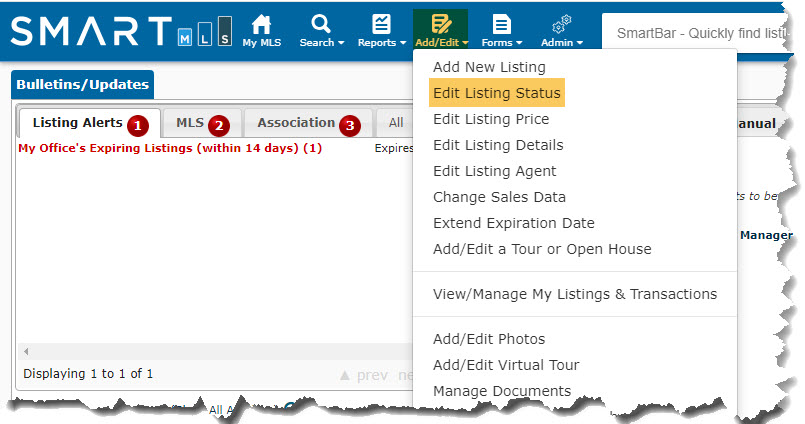Click the Search magnifier icon

(321, 24)
